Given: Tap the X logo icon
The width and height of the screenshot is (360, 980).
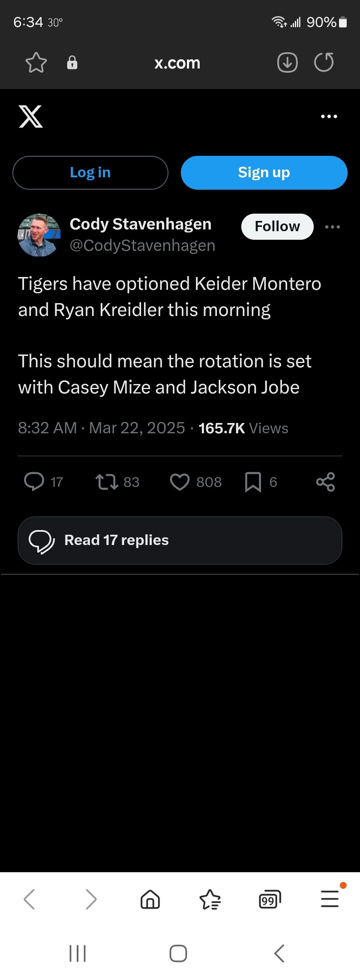Looking at the screenshot, I should click(31, 116).
